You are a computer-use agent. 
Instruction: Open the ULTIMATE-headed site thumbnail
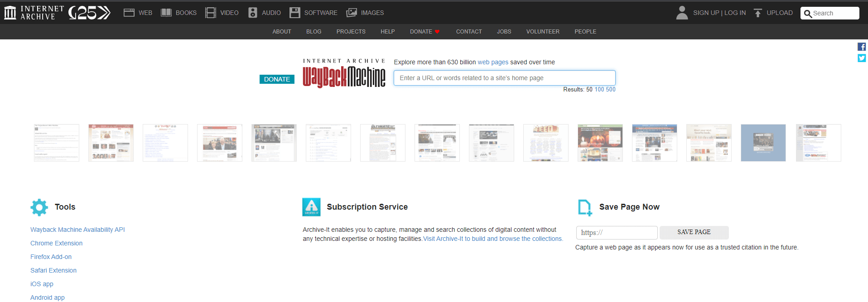(x=383, y=143)
